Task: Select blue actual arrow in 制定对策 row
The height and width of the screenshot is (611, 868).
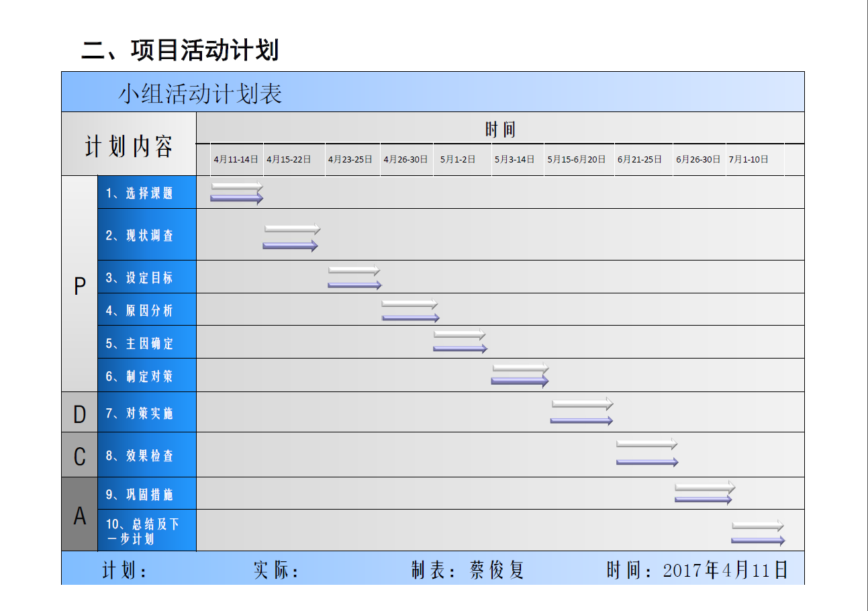Action: [x=520, y=381]
